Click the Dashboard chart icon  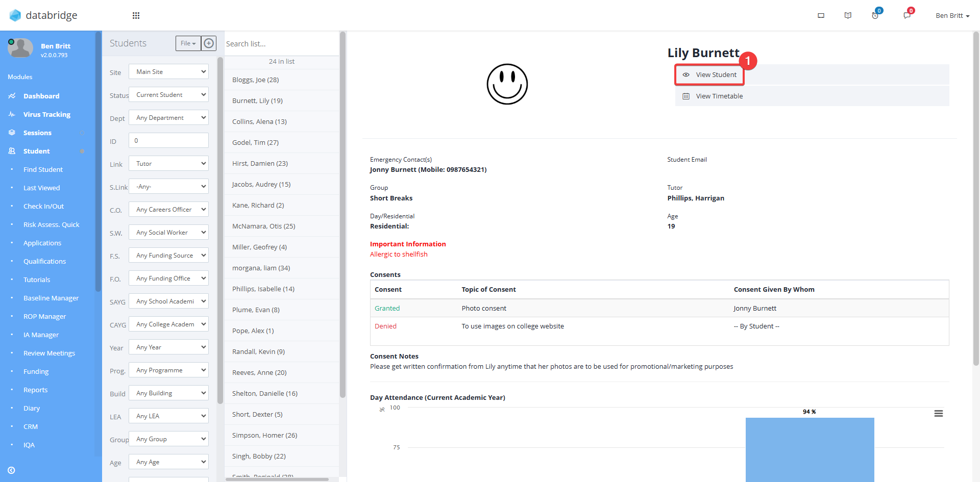pyautogui.click(x=12, y=96)
